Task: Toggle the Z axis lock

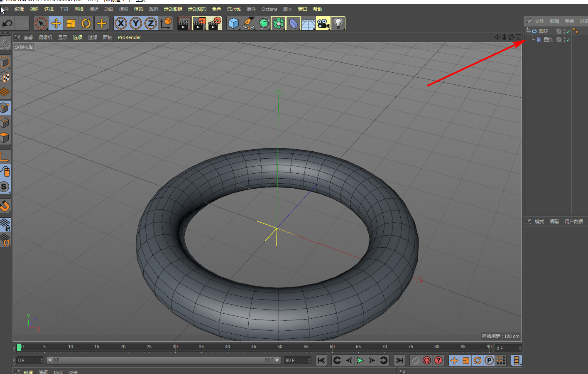Action: [150, 23]
